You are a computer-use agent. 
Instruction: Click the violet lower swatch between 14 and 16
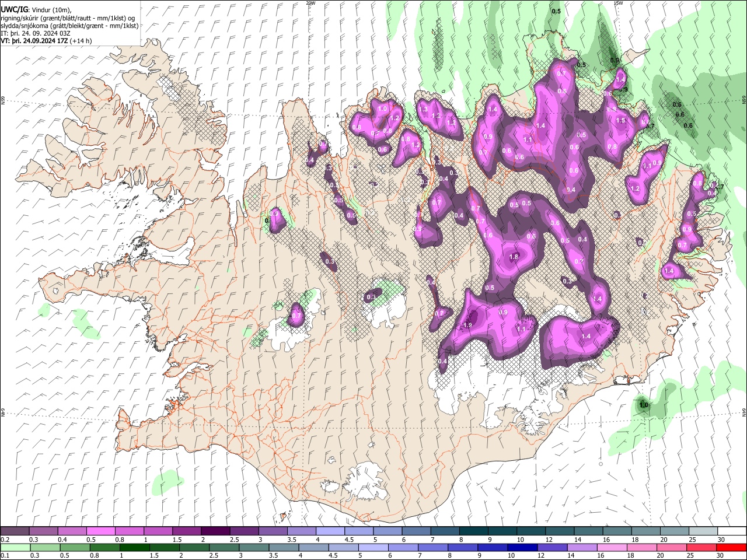coord(582,547)
